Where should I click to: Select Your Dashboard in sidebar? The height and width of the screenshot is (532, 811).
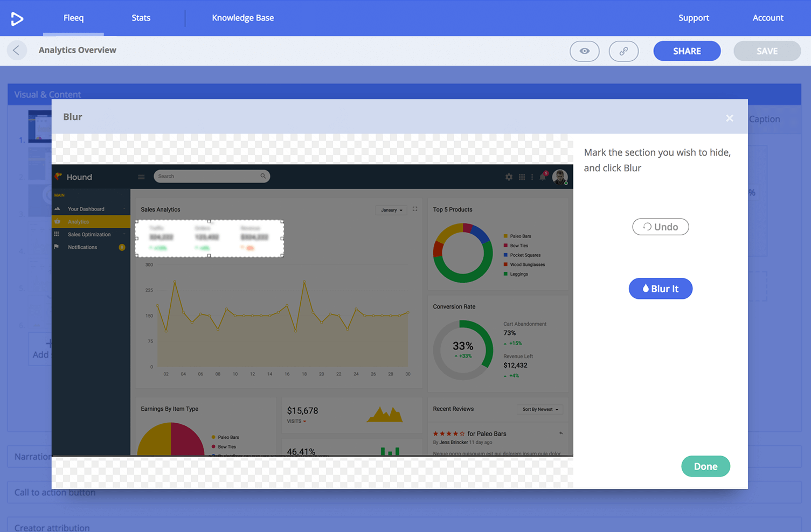coord(91,209)
